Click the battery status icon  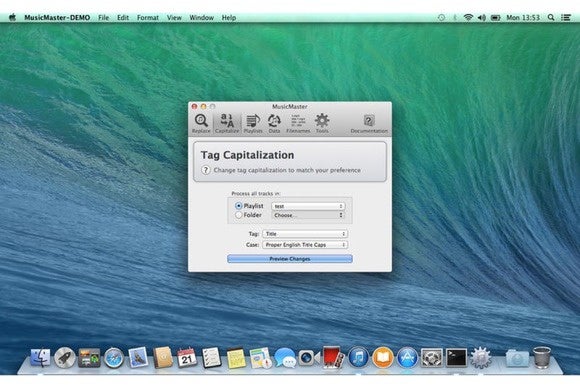[x=496, y=17]
